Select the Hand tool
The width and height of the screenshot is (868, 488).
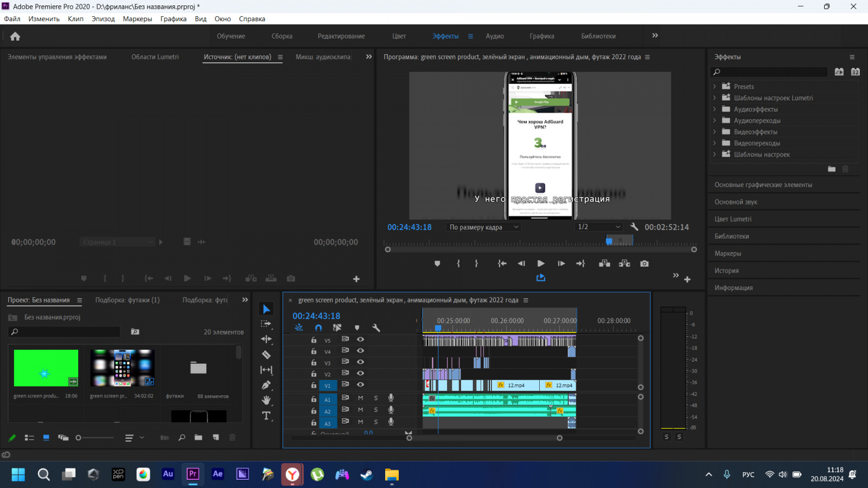click(266, 400)
